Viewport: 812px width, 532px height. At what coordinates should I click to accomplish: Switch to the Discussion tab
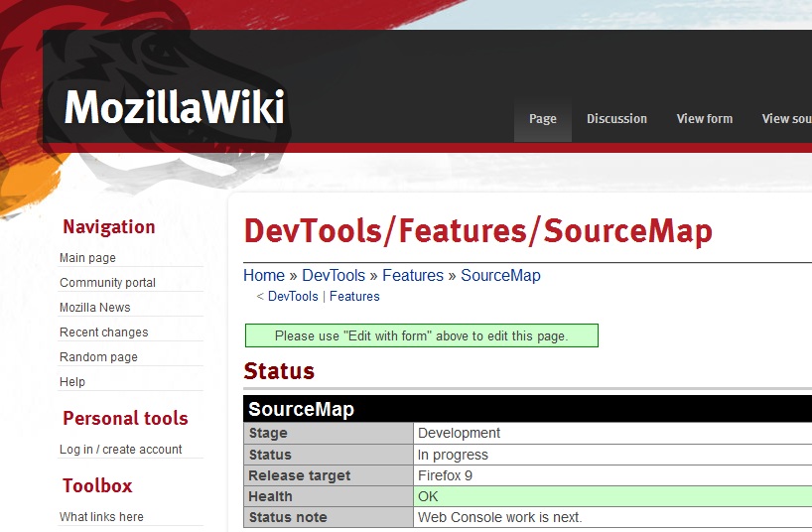click(x=616, y=119)
